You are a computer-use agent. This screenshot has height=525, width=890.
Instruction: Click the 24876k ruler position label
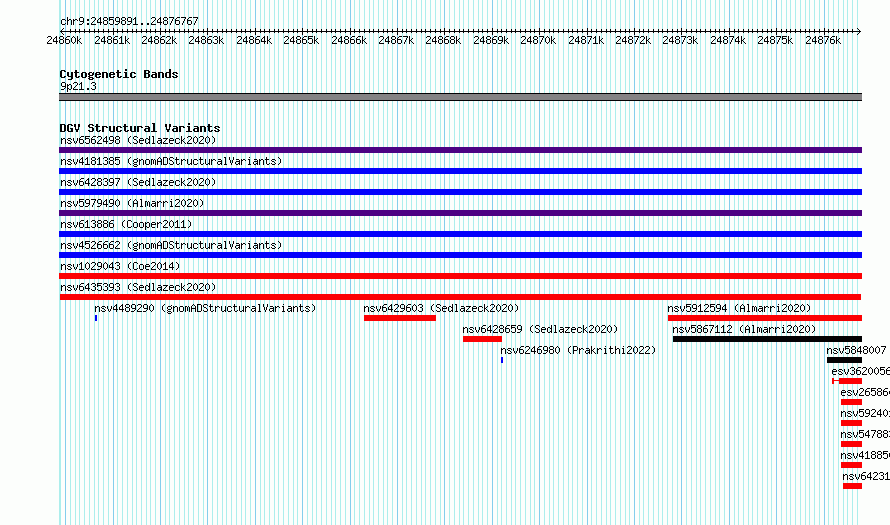click(x=823, y=40)
